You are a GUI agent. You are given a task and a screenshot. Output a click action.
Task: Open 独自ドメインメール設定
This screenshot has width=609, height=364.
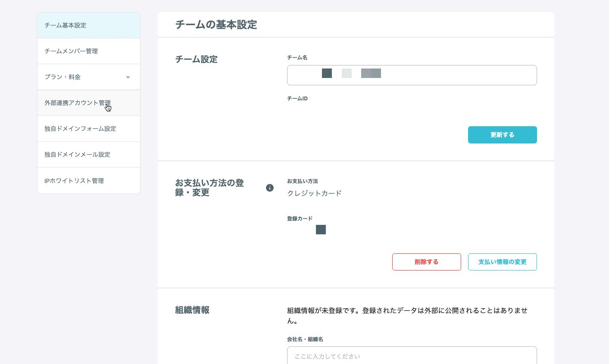89,155
